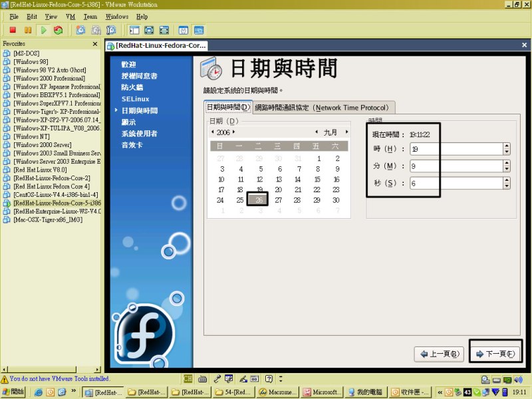Viewport: 532px width, 399px height.
Task: Click the green Power On play icon
Action: [43, 30]
